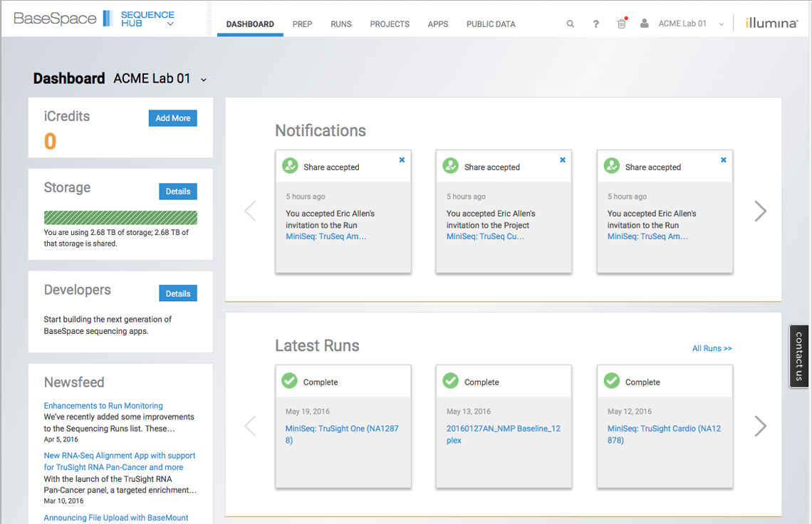Switch to the Runs tab
The height and width of the screenshot is (524, 812).
pyautogui.click(x=341, y=24)
